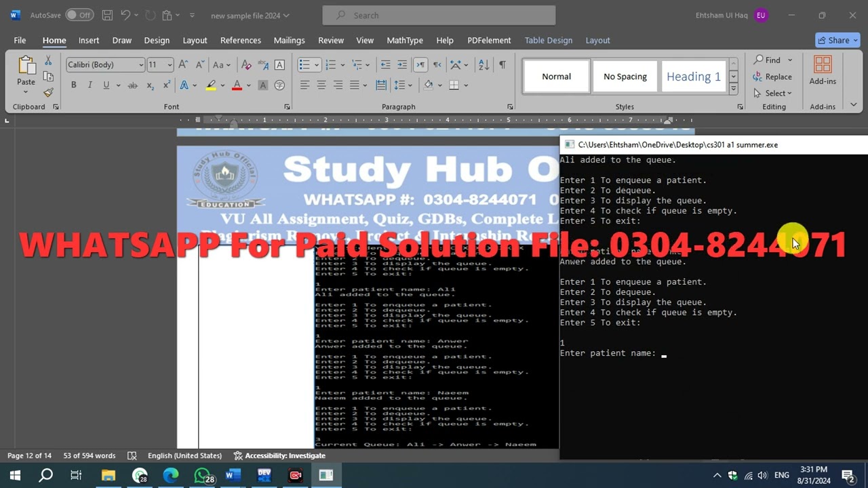
Task: Switch to the Insert tab
Action: coord(89,40)
